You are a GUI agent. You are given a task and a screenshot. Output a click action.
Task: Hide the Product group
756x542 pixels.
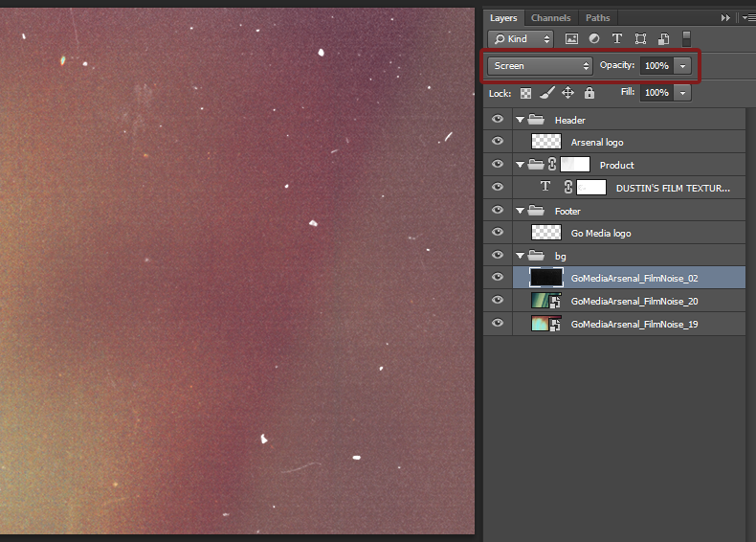pyautogui.click(x=498, y=164)
